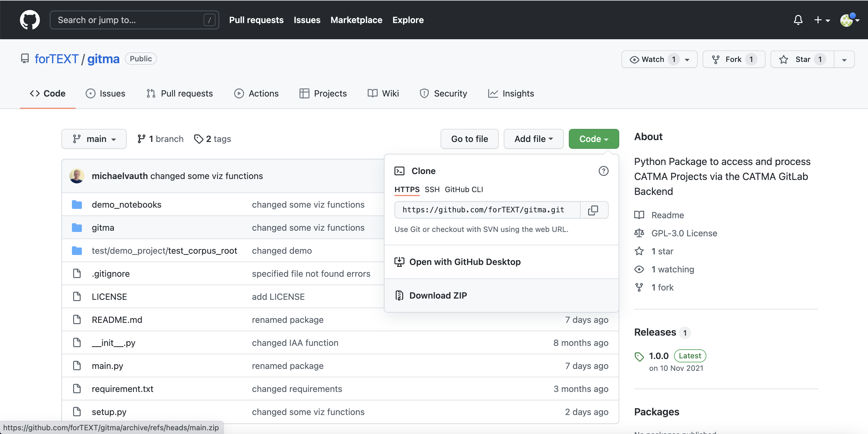
Task: Open release 1.0.0
Action: (658, 356)
